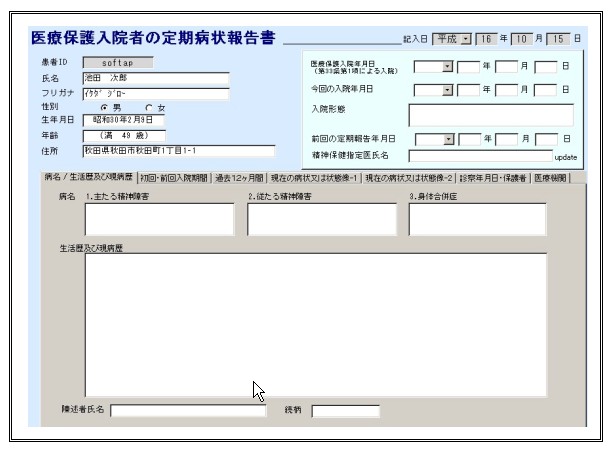Open the 過去12ヶ月間 tab
Screen dimensions: 610x449
[239, 177]
